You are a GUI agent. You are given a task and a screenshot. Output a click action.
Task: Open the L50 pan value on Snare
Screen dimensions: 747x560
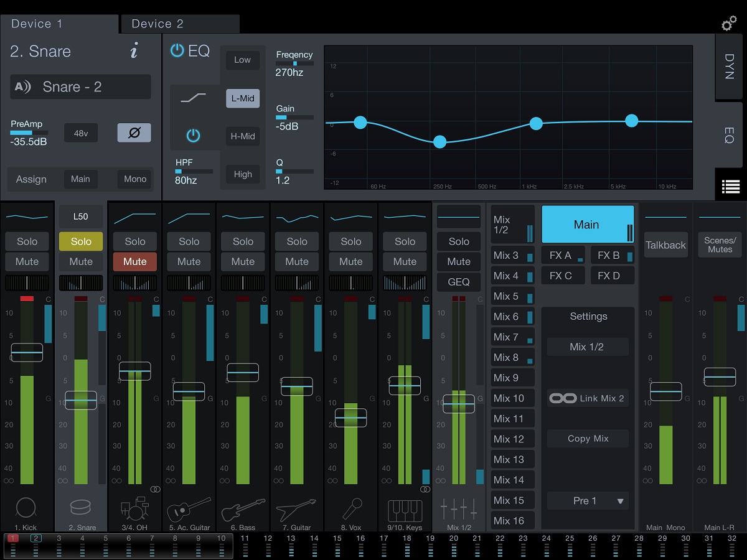click(x=81, y=217)
